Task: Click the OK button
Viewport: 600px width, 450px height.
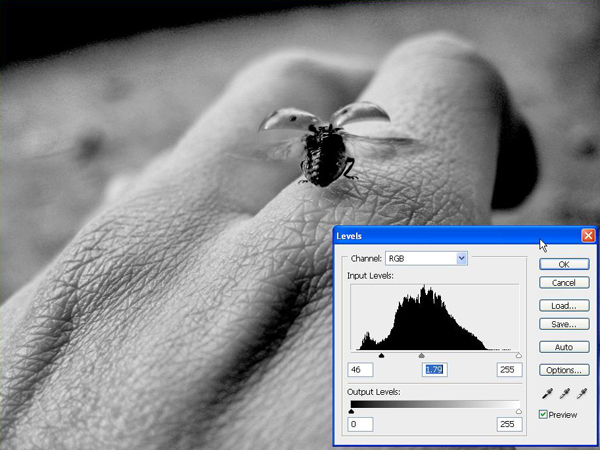Action: point(564,264)
